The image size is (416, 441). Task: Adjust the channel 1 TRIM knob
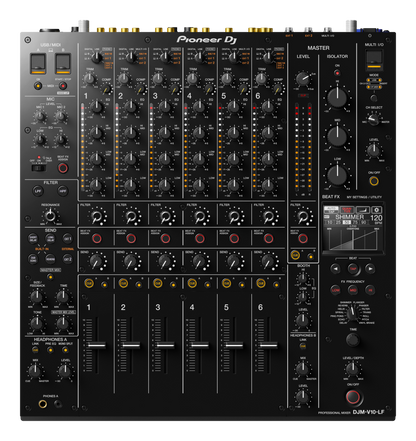pos(89,79)
